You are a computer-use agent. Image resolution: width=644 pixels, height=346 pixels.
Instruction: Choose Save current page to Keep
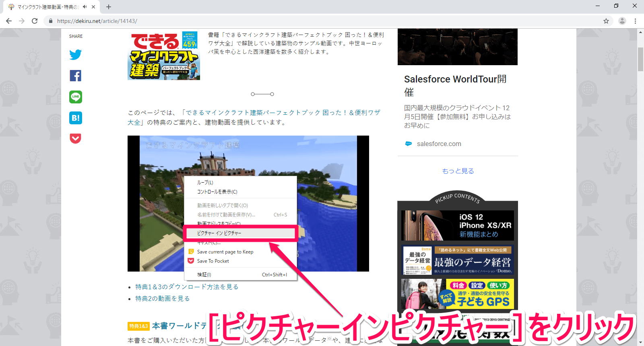click(x=225, y=252)
